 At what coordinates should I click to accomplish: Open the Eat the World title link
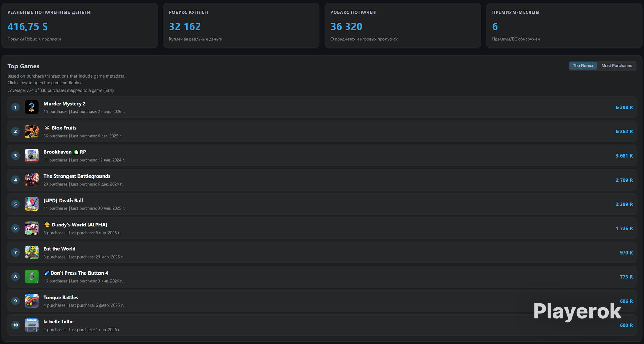(60, 249)
